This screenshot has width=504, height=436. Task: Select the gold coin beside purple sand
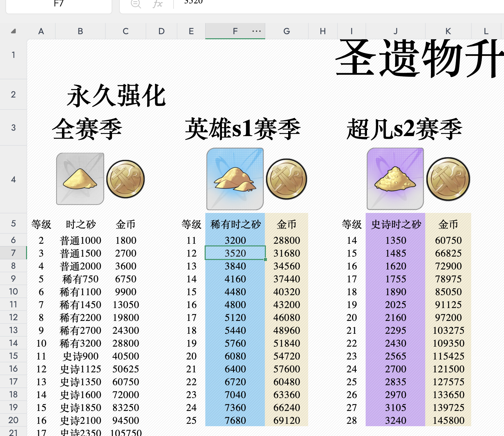448,179
